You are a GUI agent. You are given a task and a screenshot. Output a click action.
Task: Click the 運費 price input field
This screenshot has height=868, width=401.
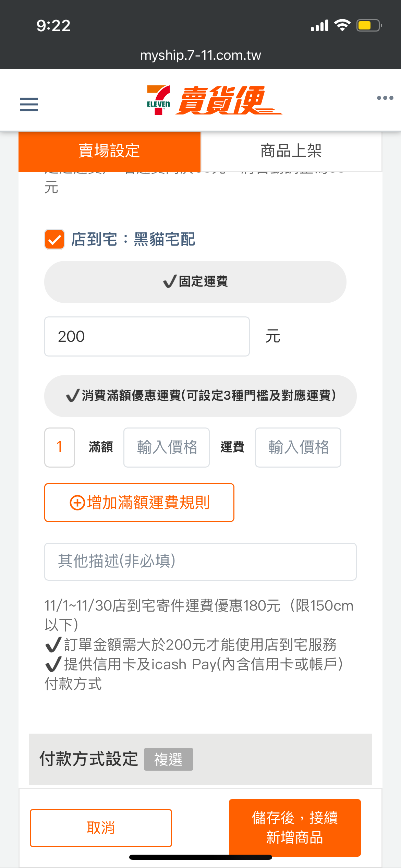298,447
